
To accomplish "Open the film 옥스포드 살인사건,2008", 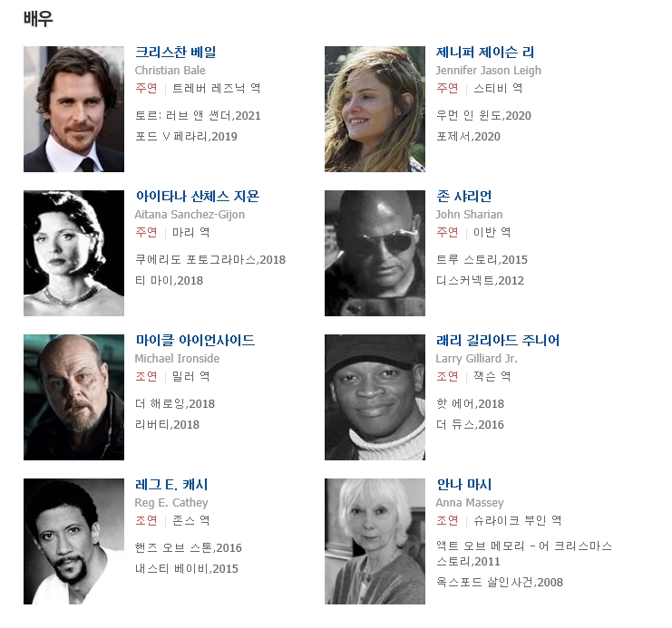I will pyautogui.click(x=500, y=583).
